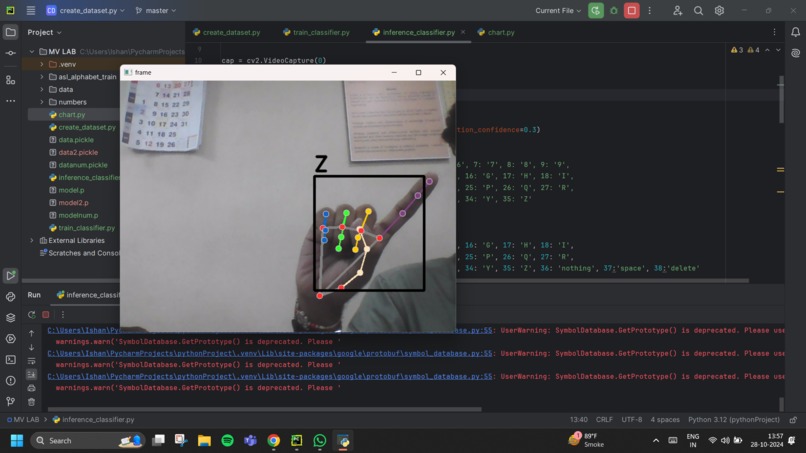Open Code With Me icon
806x453 pixels.
(x=677, y=10)
